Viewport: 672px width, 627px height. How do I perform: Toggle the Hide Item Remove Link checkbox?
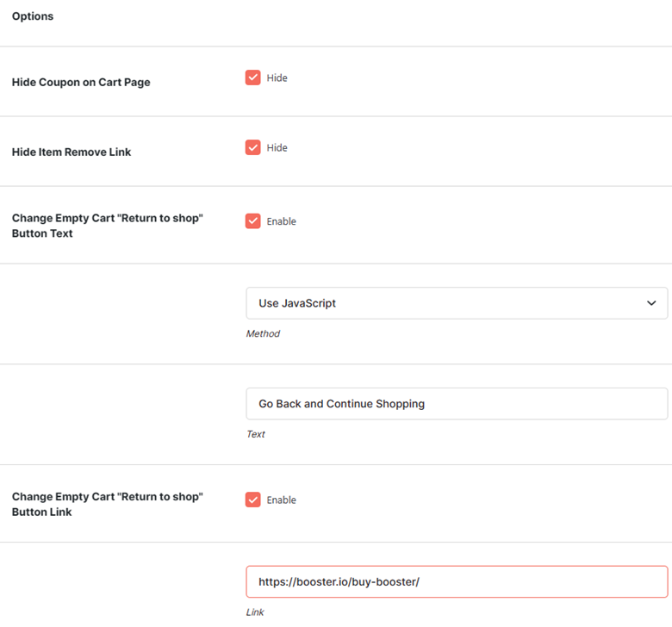252,147
